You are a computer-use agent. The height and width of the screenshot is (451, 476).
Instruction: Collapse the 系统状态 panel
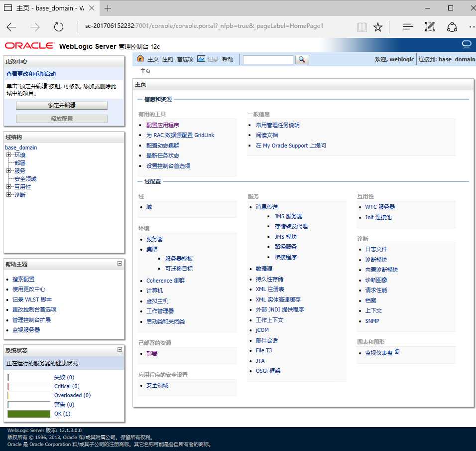pyautogui.click(x=119, y=349)
